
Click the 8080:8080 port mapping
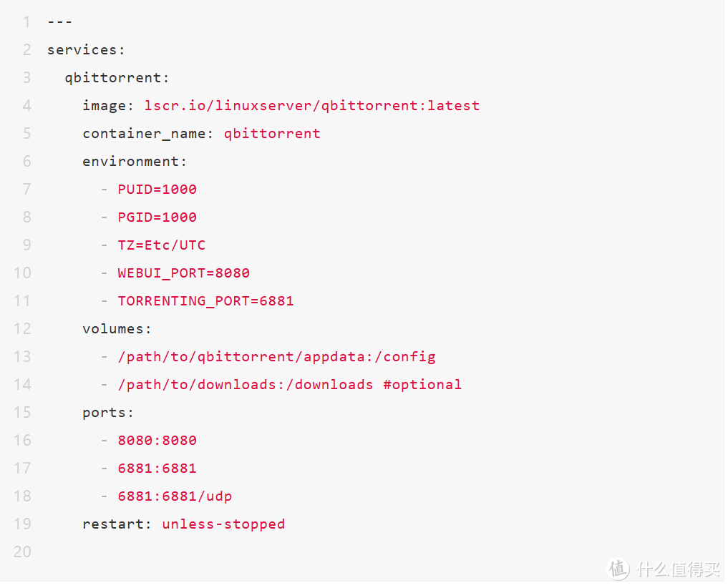click(157, 441)
